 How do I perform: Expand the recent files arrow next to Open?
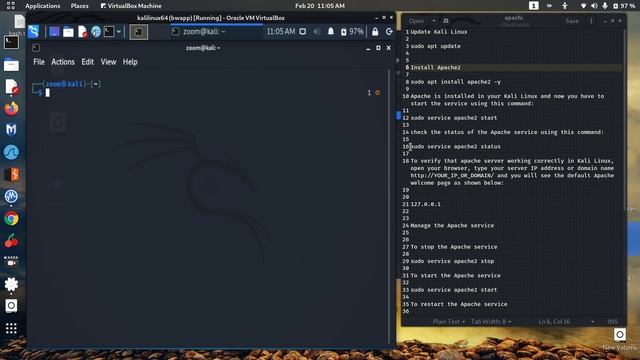433,21
